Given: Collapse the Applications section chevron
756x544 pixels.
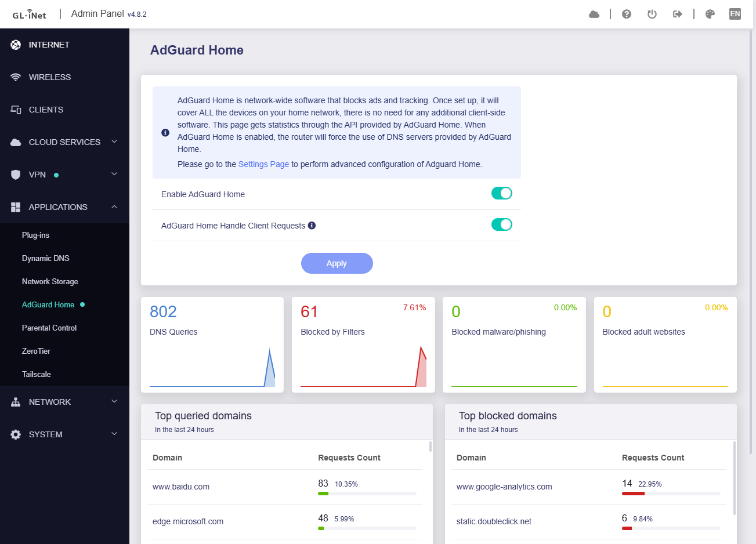Looking at the screenshot, I should tap(114, 207).
